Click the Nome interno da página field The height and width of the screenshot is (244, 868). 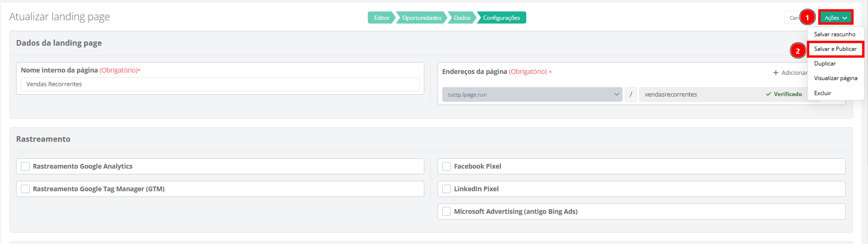[x=220, y=84]
